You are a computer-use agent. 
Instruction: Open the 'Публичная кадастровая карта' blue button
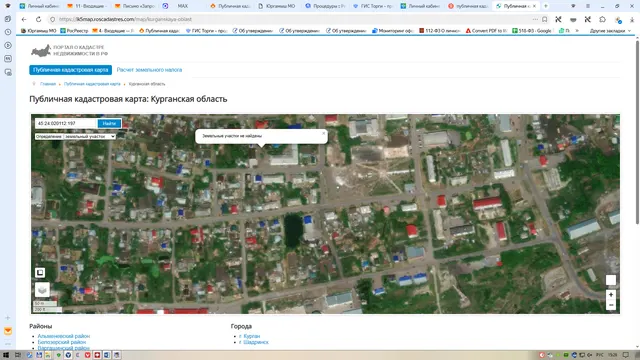[71, 70]
